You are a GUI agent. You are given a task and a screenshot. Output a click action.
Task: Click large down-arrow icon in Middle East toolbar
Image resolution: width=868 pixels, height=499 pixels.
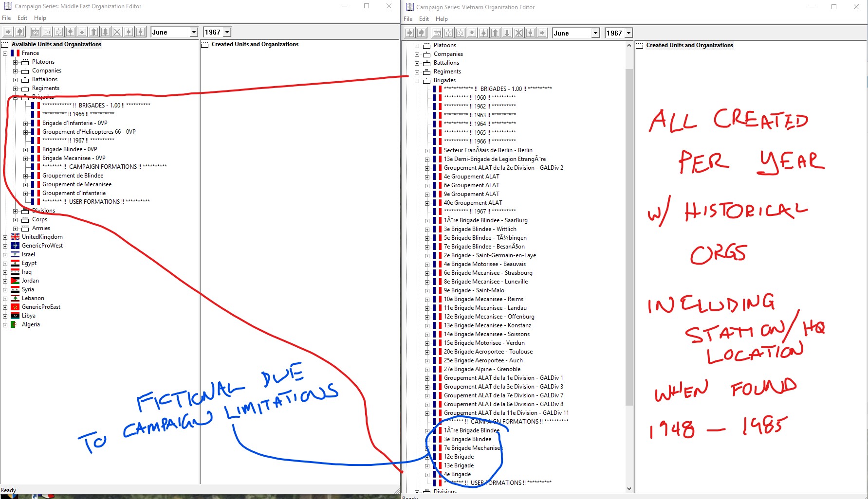pos(105,32)
